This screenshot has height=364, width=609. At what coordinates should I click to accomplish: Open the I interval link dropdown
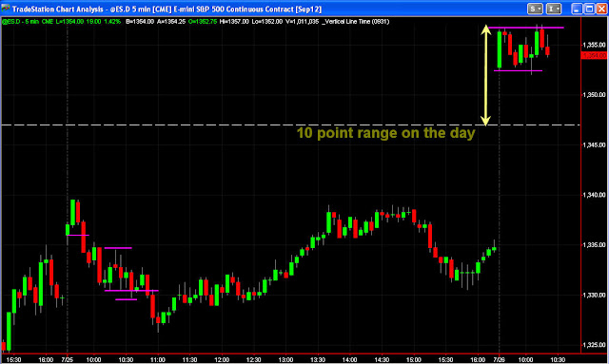point(554,9)
